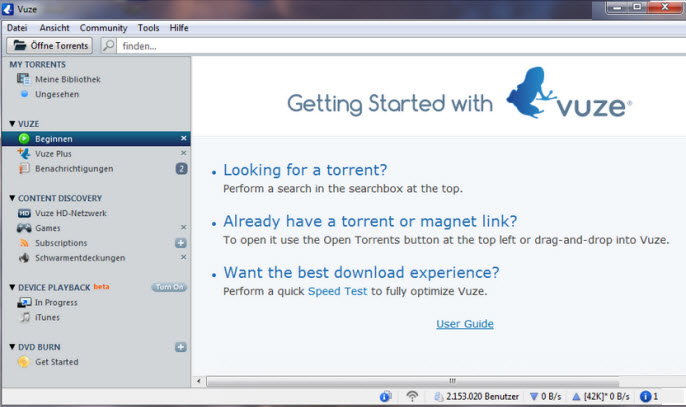Click the upload speed [42K]* 0 B/s indicator
686x407 pixels.
(x=601, y=396)
